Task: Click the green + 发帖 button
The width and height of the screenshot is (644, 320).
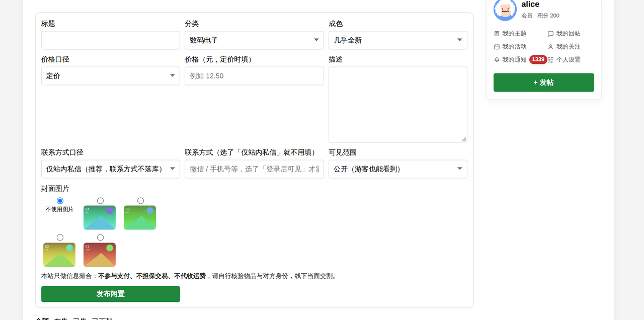Action: pos(543,83)
